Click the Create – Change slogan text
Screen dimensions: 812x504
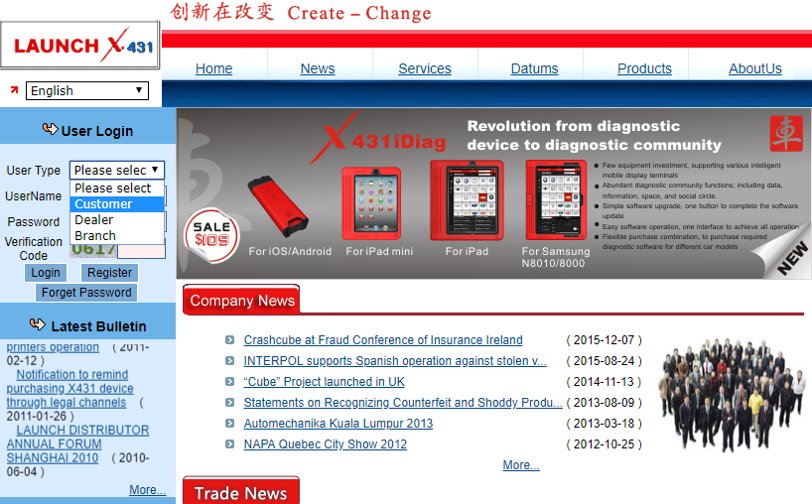[359, 13]
